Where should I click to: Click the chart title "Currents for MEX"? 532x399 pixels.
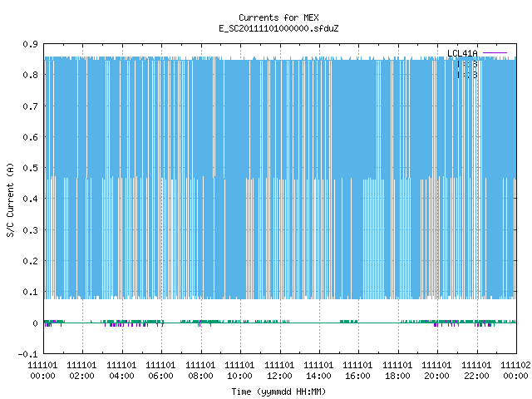pyautogui.click(x=278, y=17)
